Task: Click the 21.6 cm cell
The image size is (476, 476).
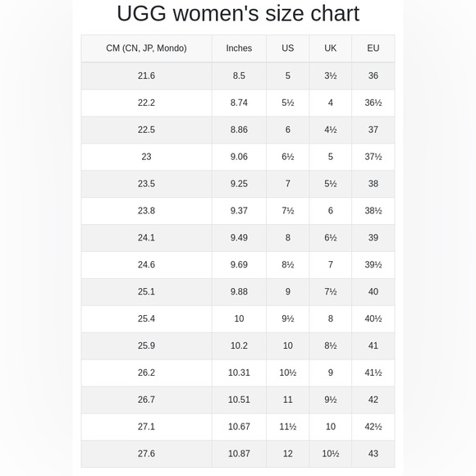Action: click(x=146, y=76)
